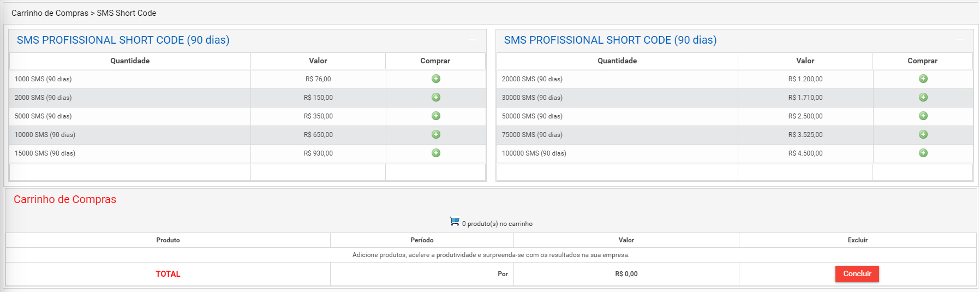Add 15000 SMS package to cart
Screen dimensions: 980x292
click(x=436, y=153)
